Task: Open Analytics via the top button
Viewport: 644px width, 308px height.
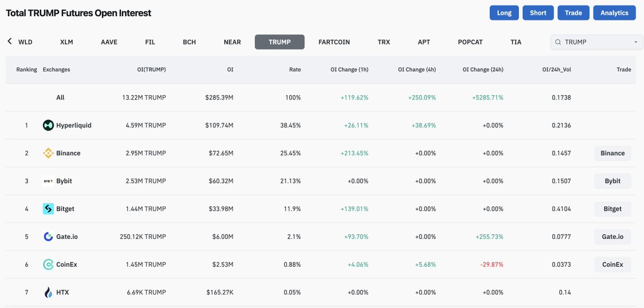Action: click(614, 13)
